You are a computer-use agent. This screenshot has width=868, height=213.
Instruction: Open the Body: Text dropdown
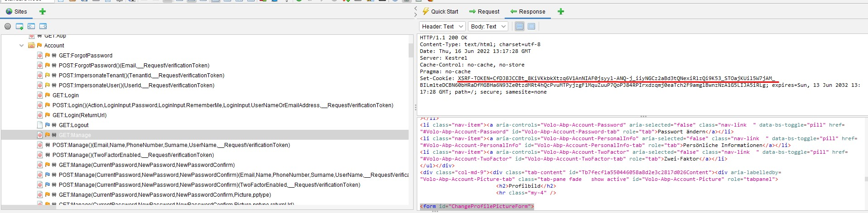point(488,27)
